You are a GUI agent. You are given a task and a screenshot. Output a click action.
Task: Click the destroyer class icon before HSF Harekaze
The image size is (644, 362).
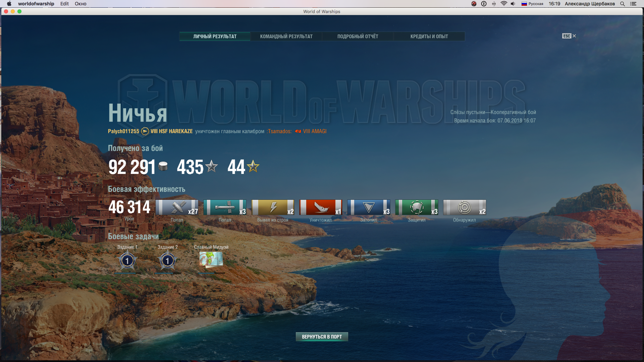[145, 131]
